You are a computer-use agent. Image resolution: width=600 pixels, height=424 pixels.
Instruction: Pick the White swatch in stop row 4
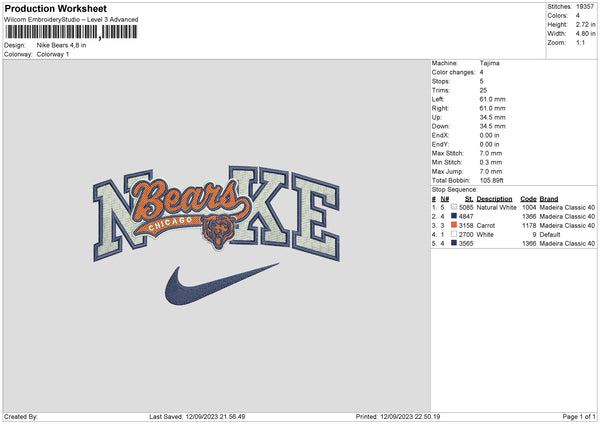click(454, 235)
